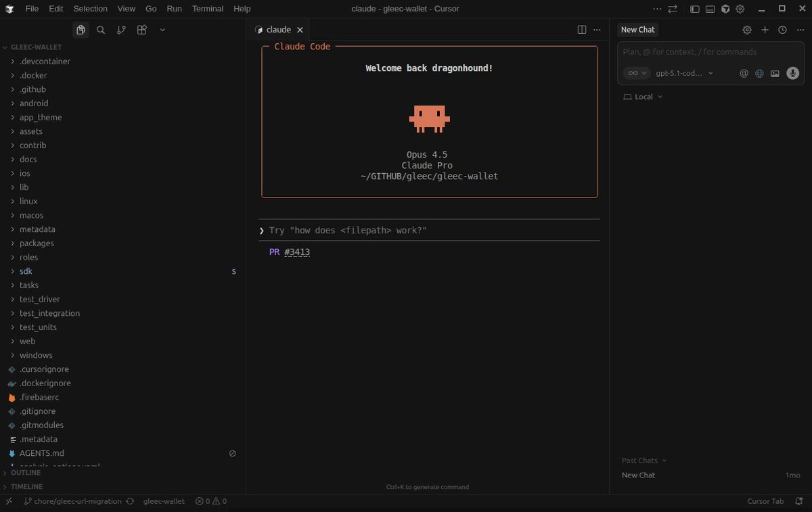Open the Run menu

(x=174, y=9)
